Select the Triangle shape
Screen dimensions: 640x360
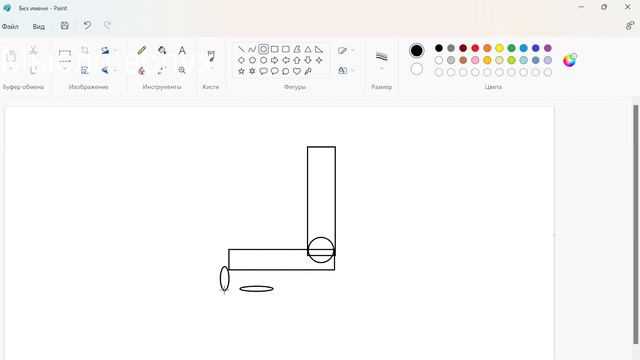pyautogui.click(x=308, y=49)
